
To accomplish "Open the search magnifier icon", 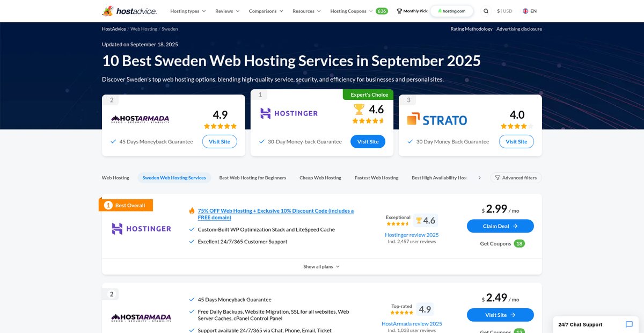I will point(486,11).
